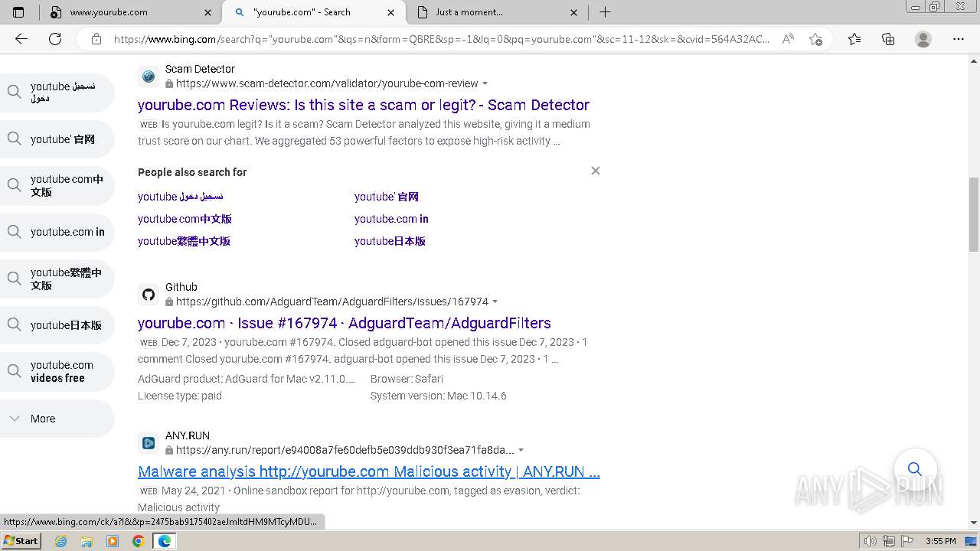The height and width of the screenshot is (551, 980).
Task: Click the Scam Detector site favicon
Action: click(149, 77)
